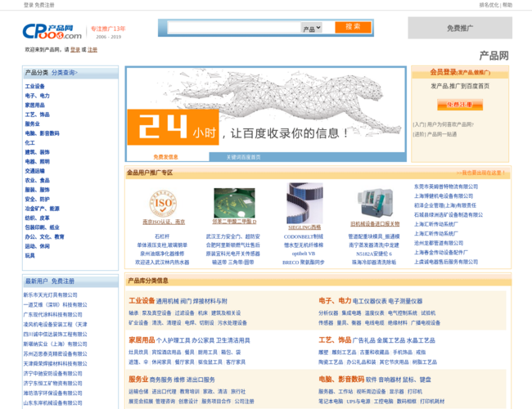Open 旧机械设备进口报关物 product link

click(x=375, y=224)
